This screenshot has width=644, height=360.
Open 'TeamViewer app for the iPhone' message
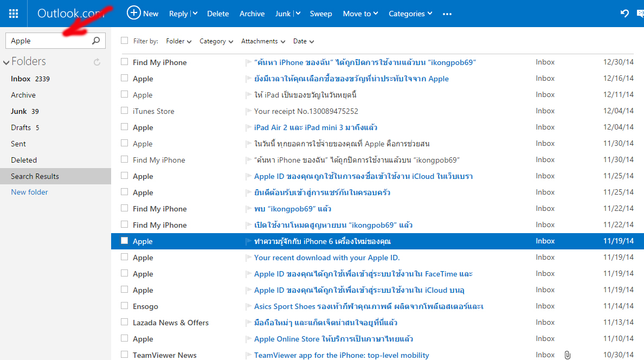coord(342,355)
